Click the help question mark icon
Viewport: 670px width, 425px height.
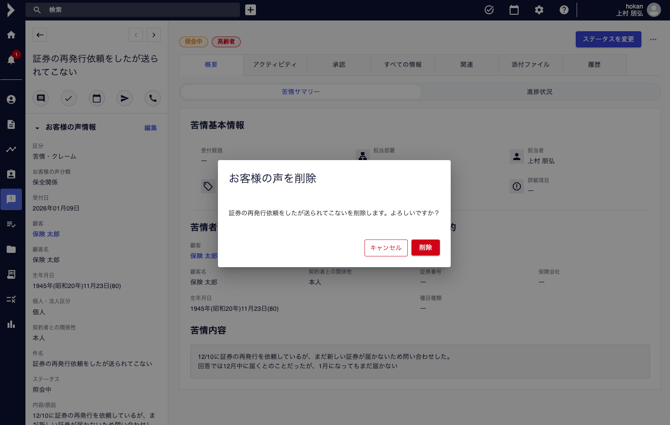click(564, 10)
